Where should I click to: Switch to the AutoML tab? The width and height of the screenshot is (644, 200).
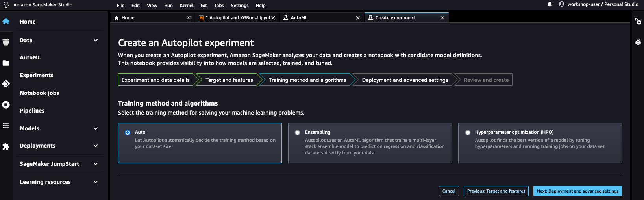click(322, 18)
